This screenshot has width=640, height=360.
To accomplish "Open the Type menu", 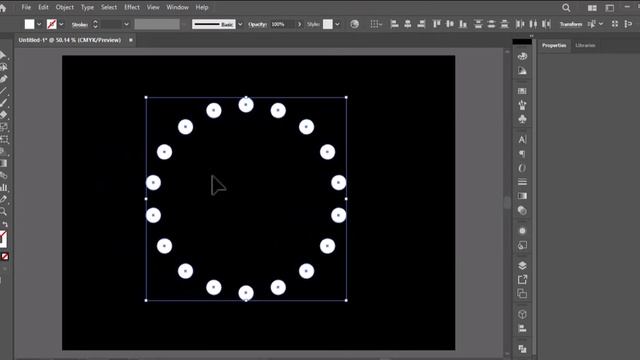I will coord(87,7).
